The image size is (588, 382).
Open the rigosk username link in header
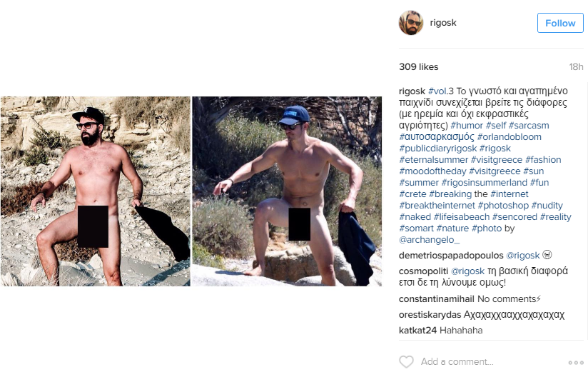click(443, 23)
